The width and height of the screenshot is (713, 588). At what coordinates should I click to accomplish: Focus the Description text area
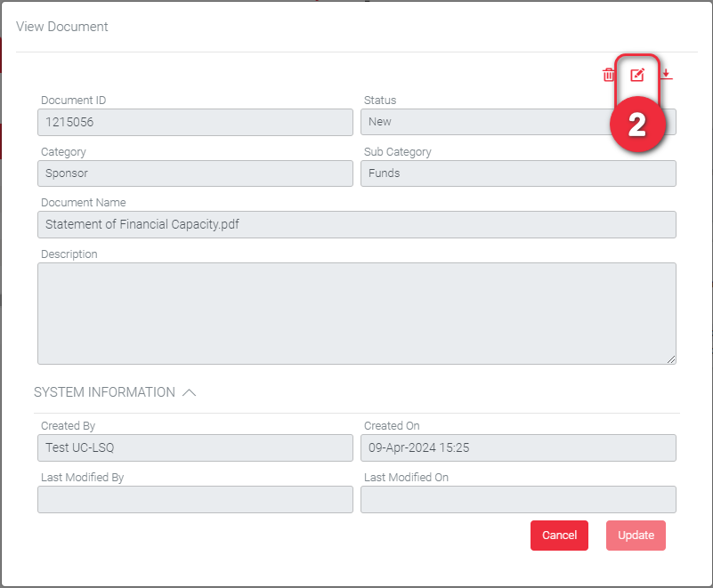click(x=356, y=313)
